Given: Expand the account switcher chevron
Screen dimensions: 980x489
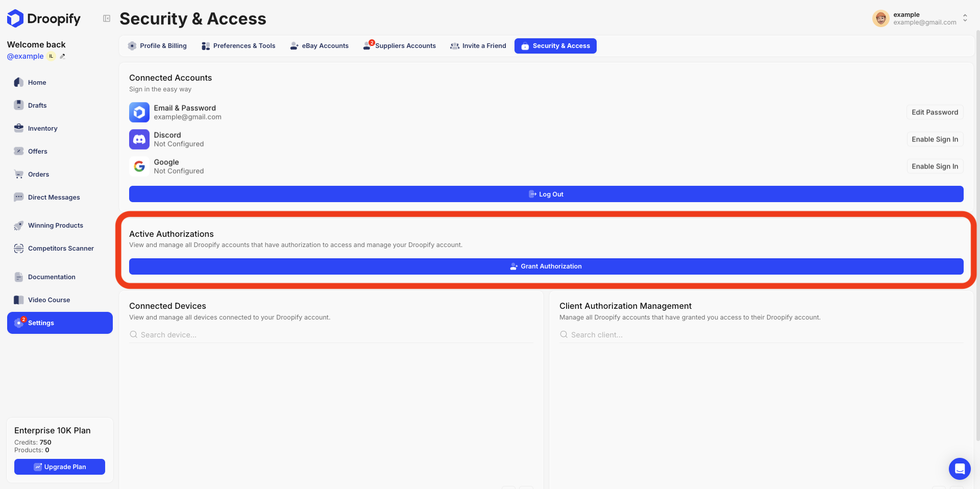Looking at the screenshot, I should [965, 18].
